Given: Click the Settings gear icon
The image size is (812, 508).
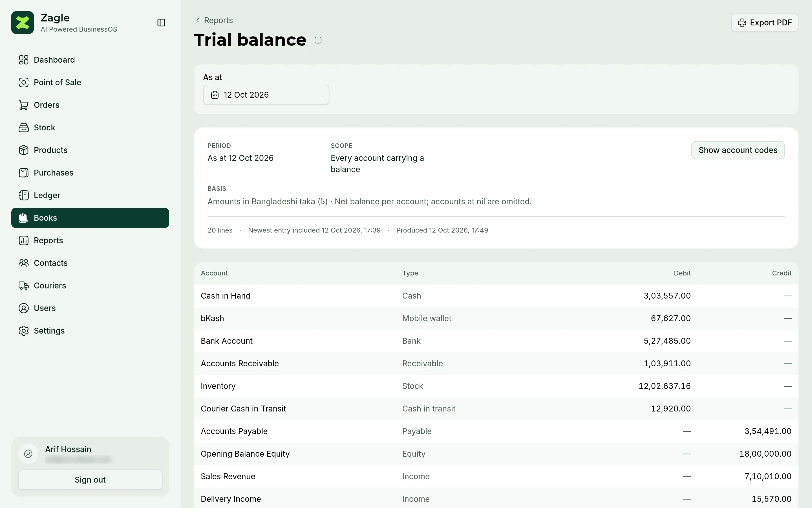Looking at the screenshot, I should [23, 330].
